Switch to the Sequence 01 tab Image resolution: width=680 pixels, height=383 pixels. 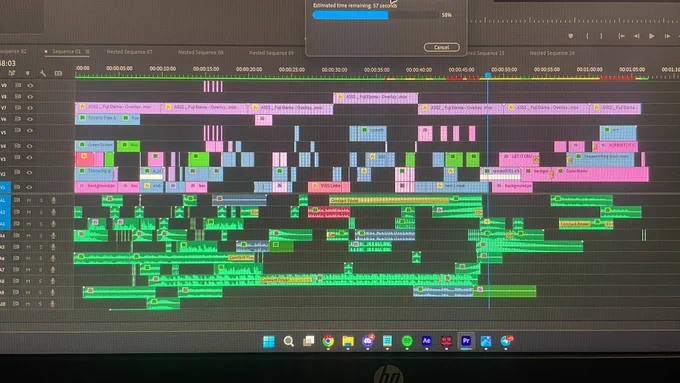[66, 51]
